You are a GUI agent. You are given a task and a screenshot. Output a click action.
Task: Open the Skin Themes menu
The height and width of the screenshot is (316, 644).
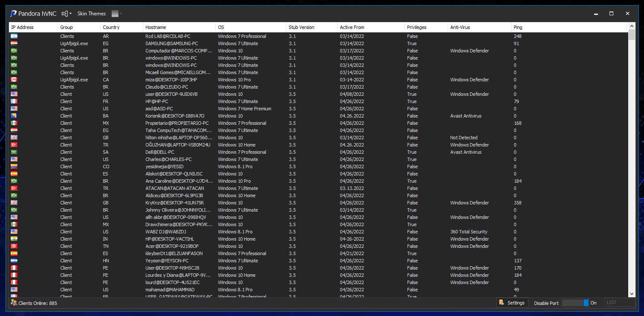(x=92, y=14)
